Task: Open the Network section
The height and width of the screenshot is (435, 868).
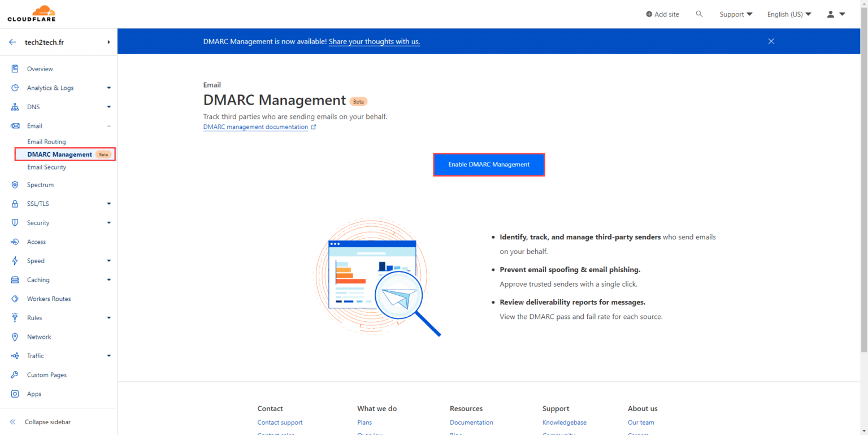Action: 39,337
